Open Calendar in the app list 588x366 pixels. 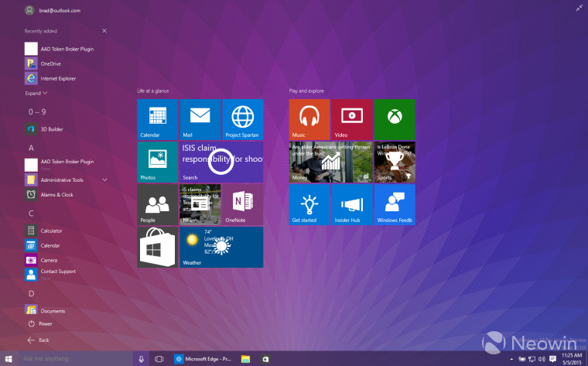43,245
